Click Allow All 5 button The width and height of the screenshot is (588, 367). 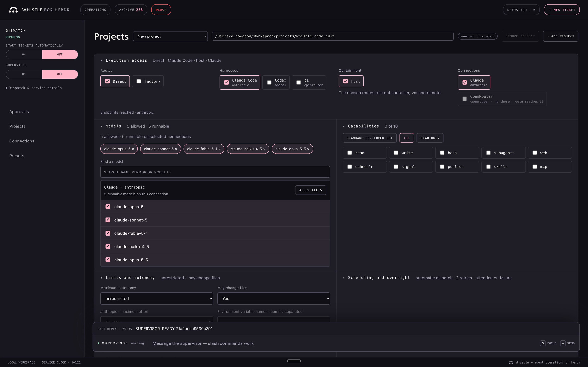click(310, 190)
